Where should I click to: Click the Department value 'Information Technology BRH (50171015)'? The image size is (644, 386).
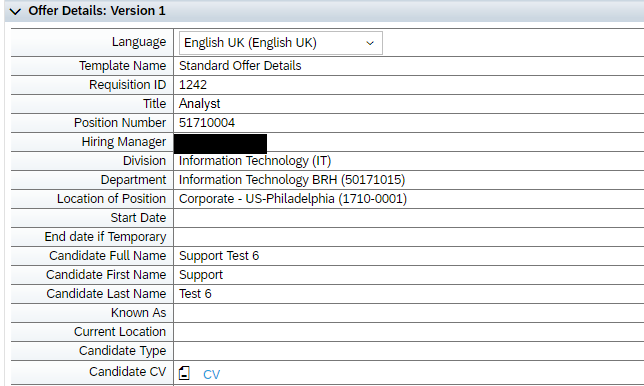pos(292,180)
